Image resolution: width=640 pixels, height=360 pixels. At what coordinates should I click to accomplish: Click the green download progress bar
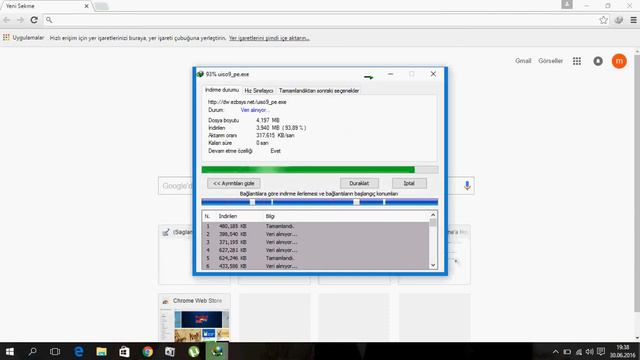click(x=320, y=170)
